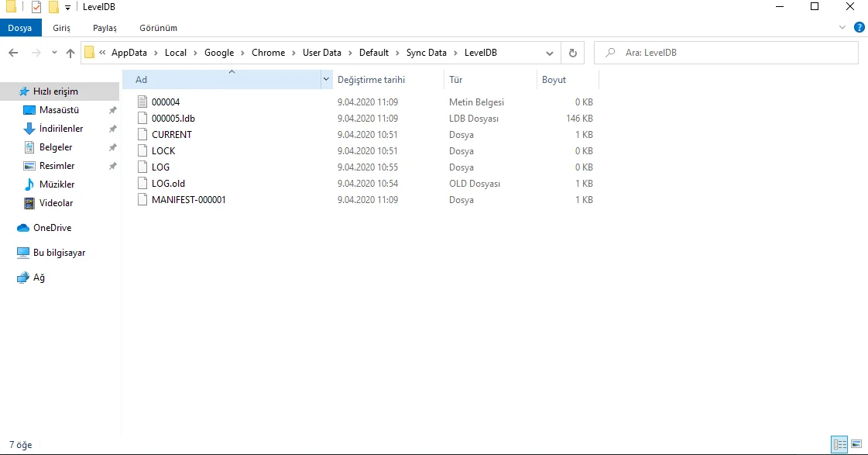Open the Chrome breadcrumb dropdown arrow
This screenshot has width=868, height=455.
(x=293, y=52)
